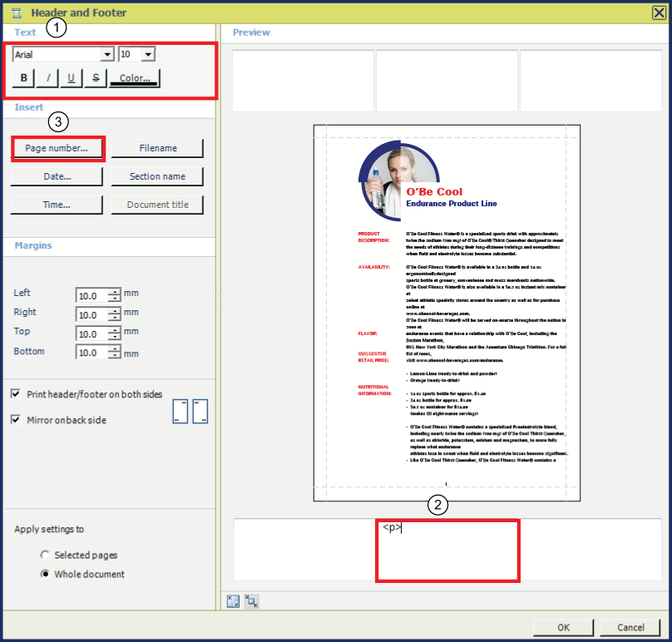
Task: Toggle bold text formatting
Action: (24, 78)
